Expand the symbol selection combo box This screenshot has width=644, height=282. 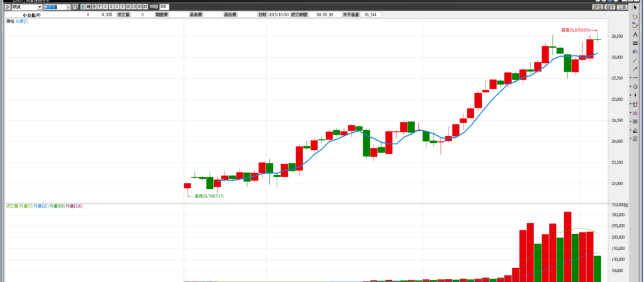(68, 7)
